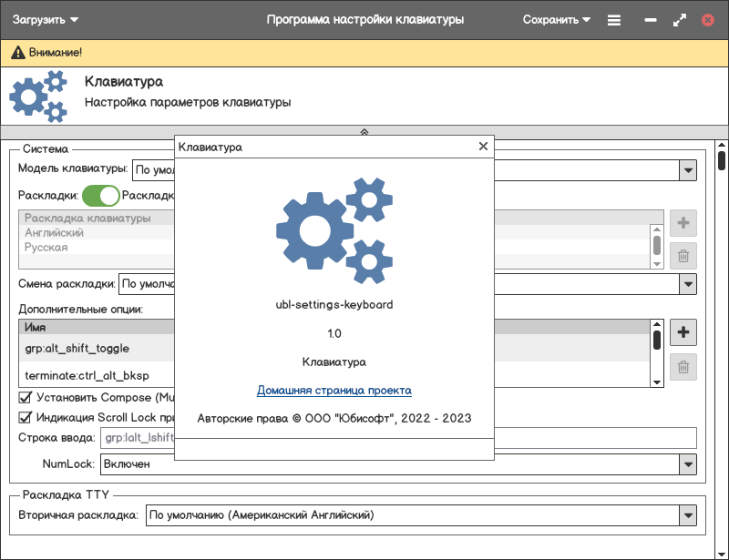Toggle the Раскладки switch

click(100, 195)
